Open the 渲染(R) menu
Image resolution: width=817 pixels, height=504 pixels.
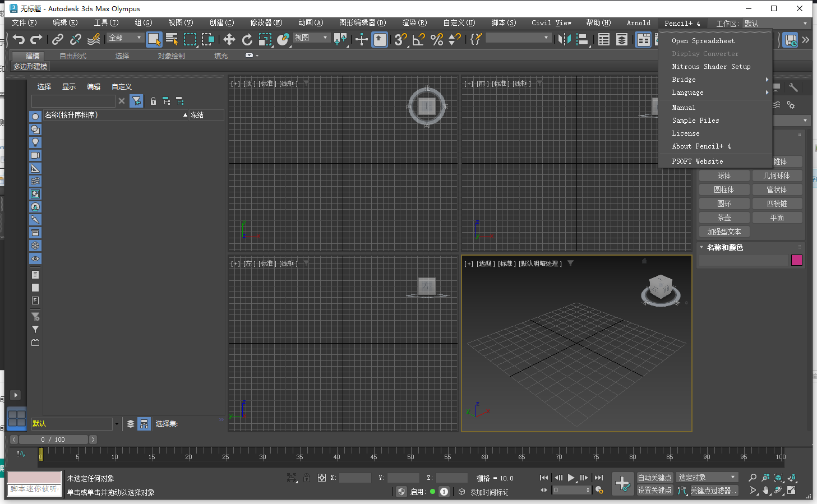point(414,23)
